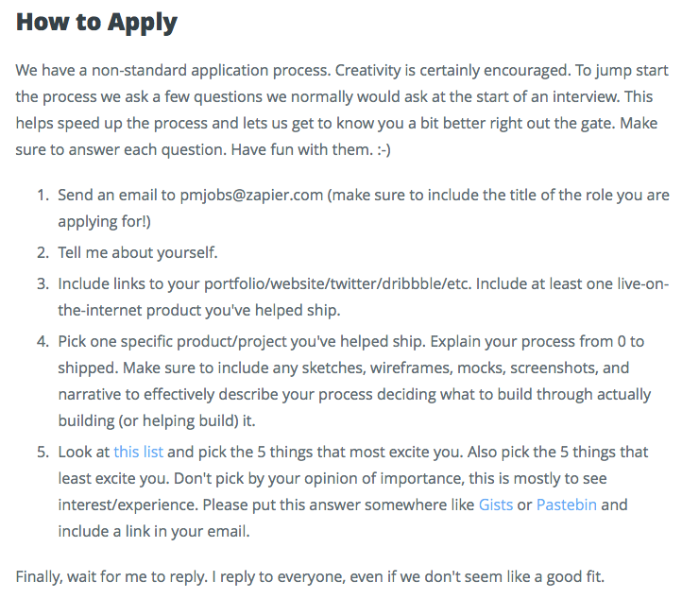Click the text 'building (or helping build) it.'

[x=157, y=420]
